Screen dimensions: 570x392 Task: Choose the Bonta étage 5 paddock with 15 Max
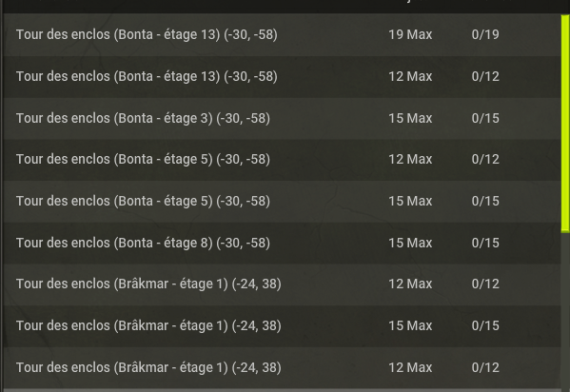(x=282, y=202)
